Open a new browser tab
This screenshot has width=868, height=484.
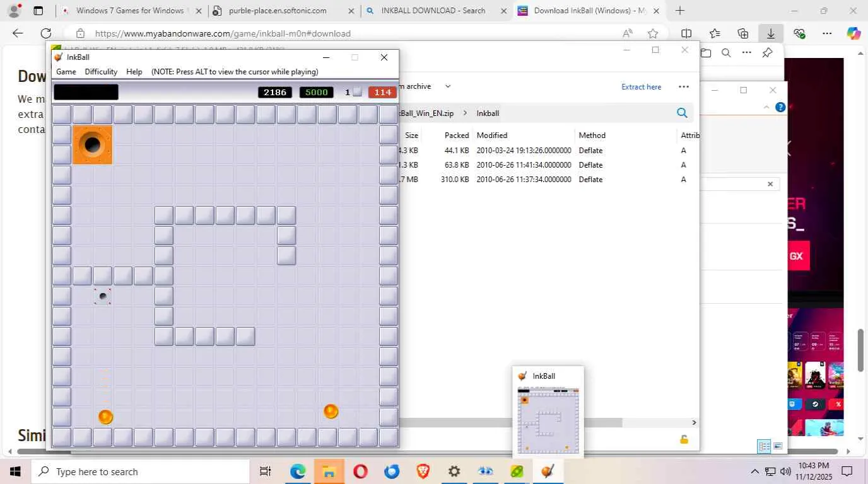(680, 11)
